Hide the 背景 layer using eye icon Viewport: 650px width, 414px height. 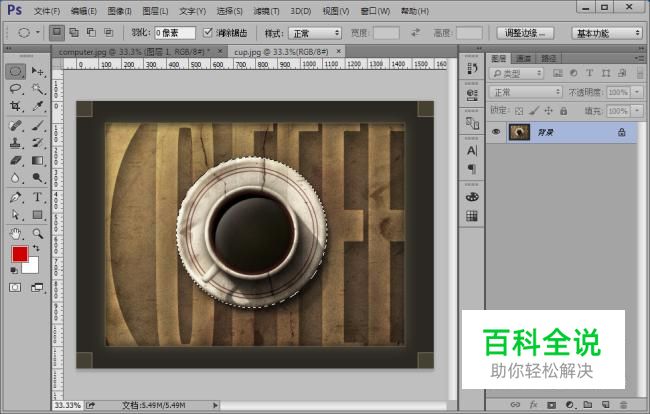coord(496,131)
